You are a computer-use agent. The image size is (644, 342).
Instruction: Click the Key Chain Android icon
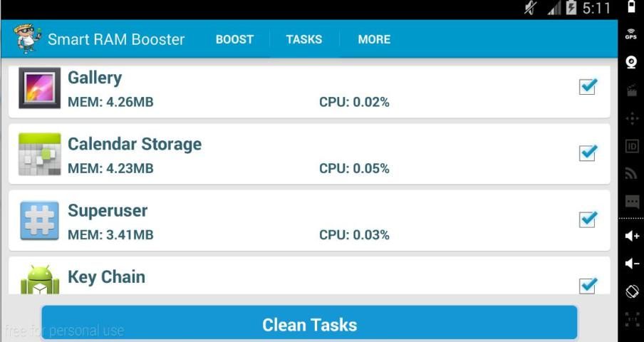pos(39,280)
